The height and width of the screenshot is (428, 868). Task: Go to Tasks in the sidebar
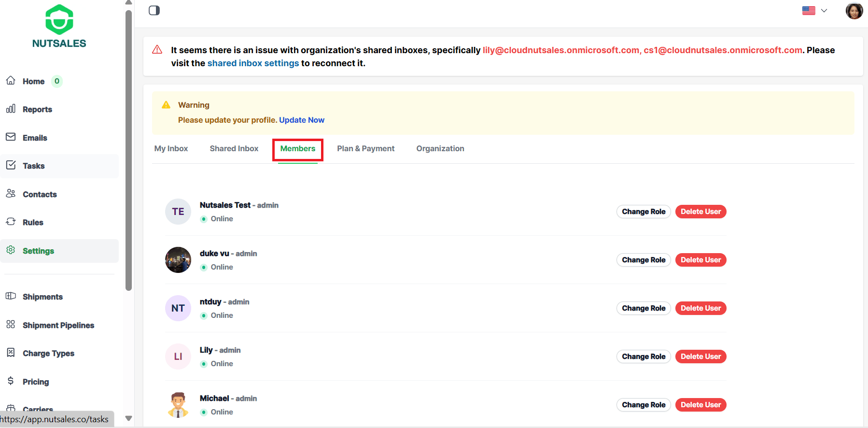point(34,166)
